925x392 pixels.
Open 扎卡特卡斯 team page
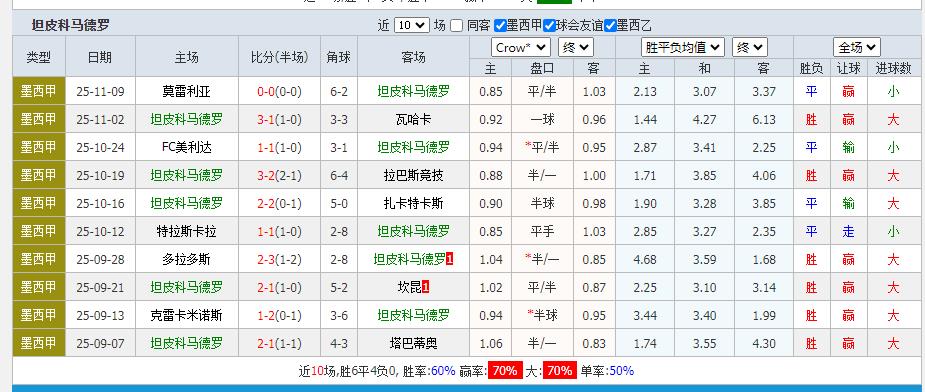pyautogui.click(x=413, y=204)
